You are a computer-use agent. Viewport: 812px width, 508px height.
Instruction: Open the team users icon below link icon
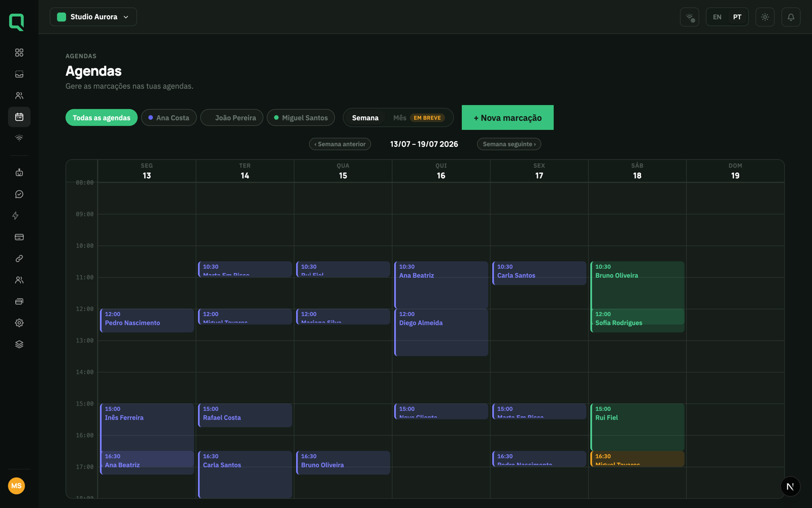point(19,280)
